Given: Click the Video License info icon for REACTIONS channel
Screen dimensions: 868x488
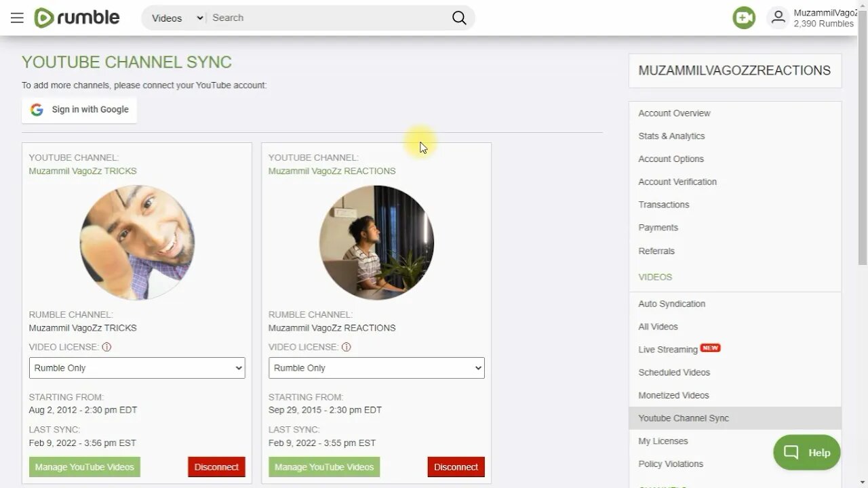Looking at the screenshot, I should [x=346, y=347].
